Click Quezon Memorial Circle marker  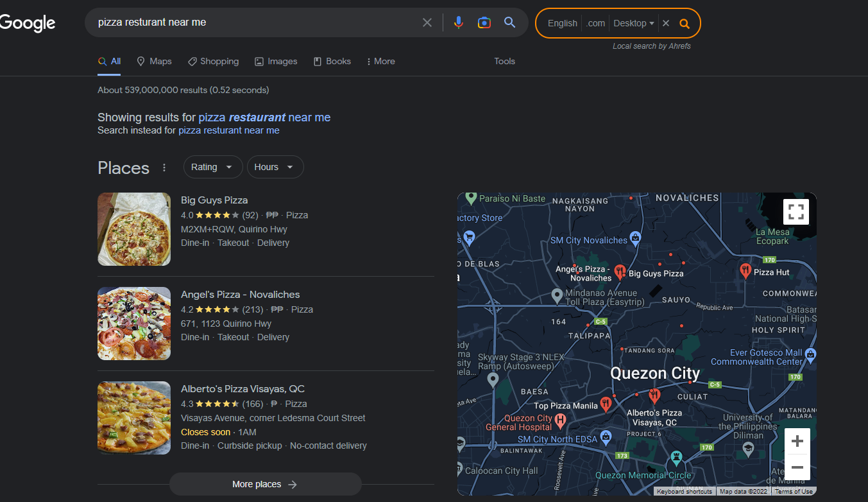click(676, 458)
